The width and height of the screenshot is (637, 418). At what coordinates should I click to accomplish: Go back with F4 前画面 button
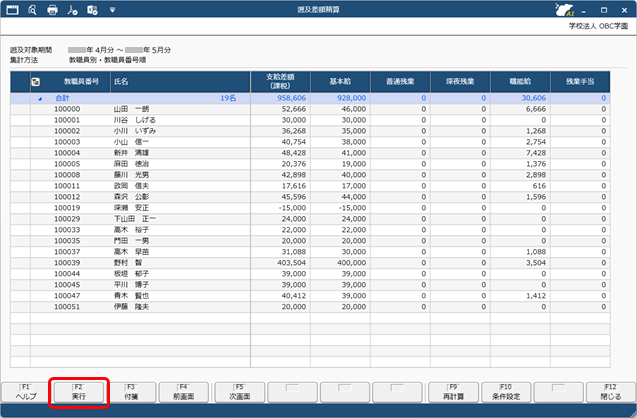coord(184,392)
